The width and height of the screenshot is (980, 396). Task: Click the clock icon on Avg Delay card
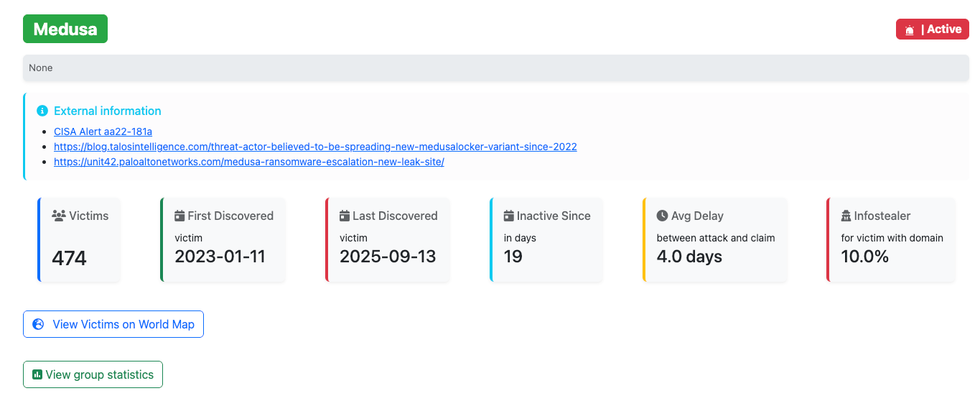click(x=662, y=216)
